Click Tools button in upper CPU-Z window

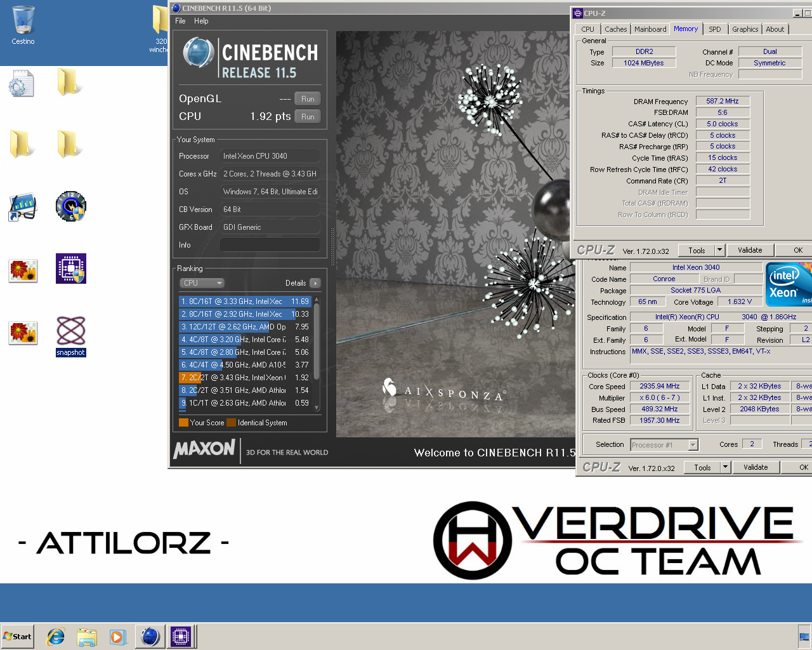697,251
